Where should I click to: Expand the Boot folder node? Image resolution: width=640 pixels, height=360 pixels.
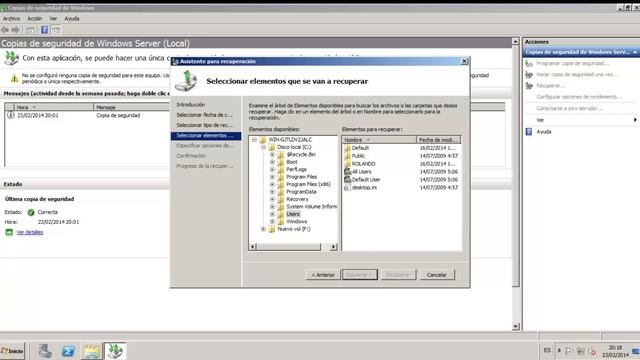[x=272, y=162]
